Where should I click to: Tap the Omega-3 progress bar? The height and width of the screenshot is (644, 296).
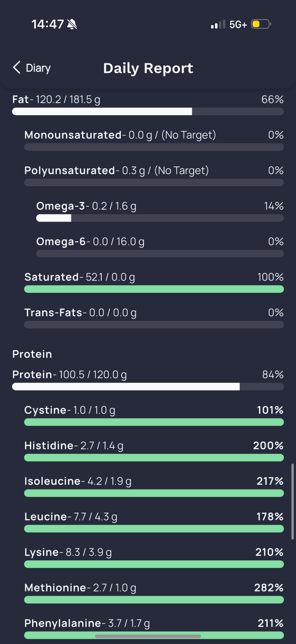click(x=160, y=218)
